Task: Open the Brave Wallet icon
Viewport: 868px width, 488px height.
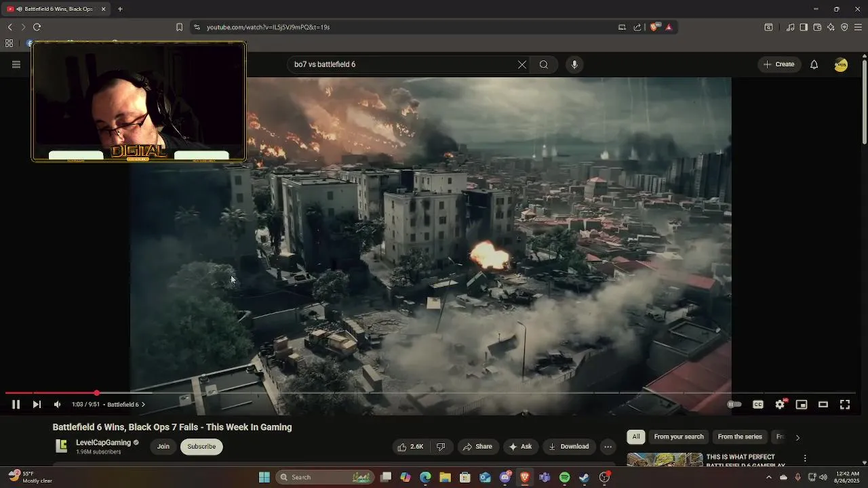Action: [x=817, y=27]
